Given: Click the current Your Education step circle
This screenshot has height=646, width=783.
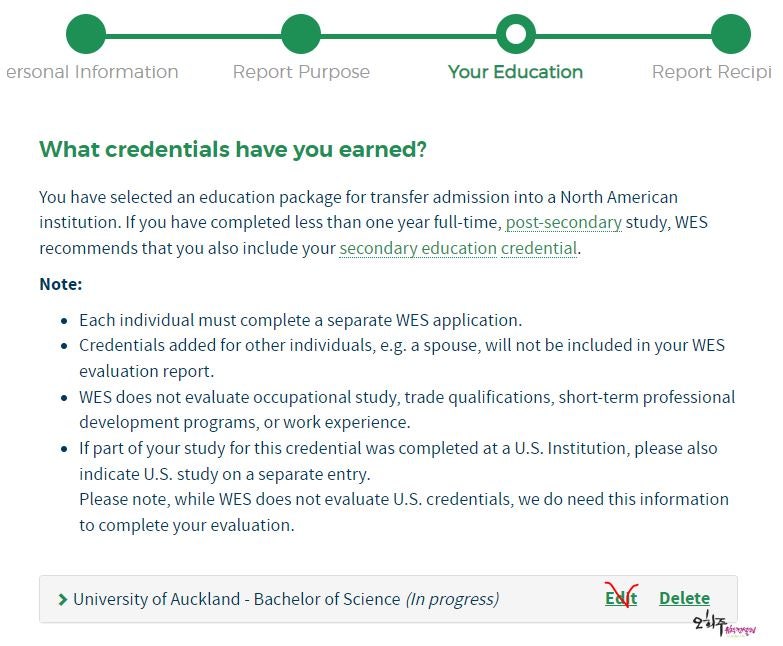Looking at the screenshot, I should (x=515, y=34).
